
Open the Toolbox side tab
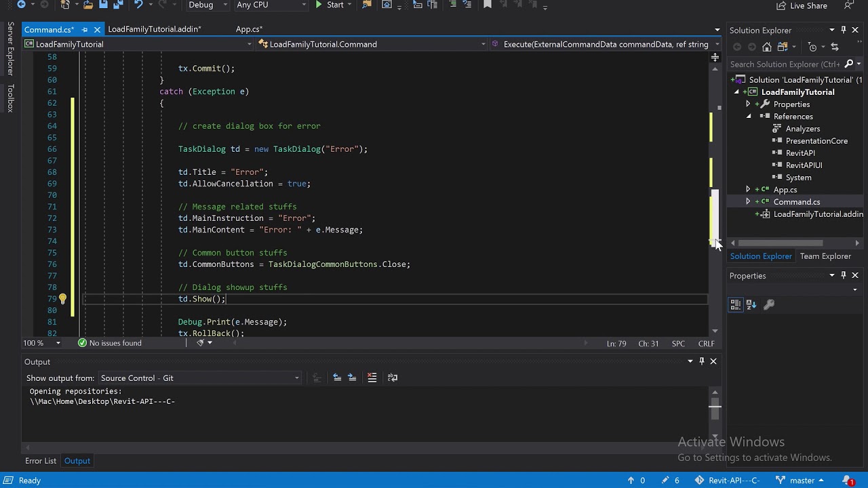tap(10, 98)
